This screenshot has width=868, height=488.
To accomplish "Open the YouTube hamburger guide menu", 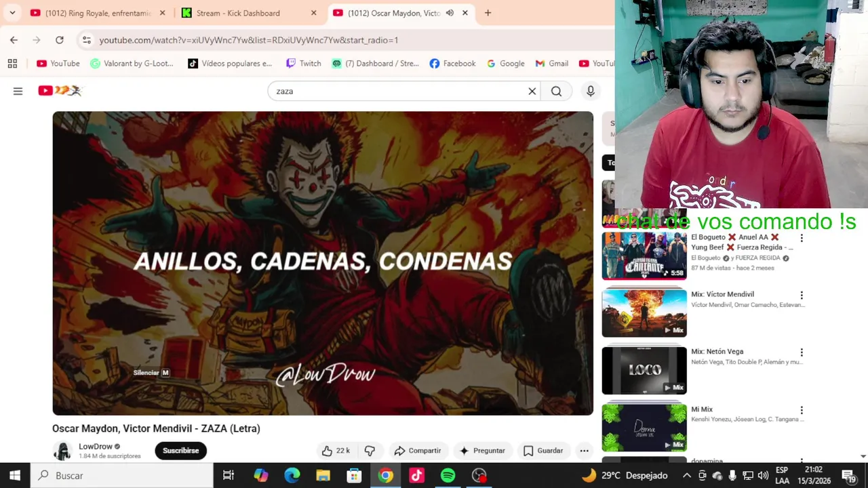I will (18, 91).
